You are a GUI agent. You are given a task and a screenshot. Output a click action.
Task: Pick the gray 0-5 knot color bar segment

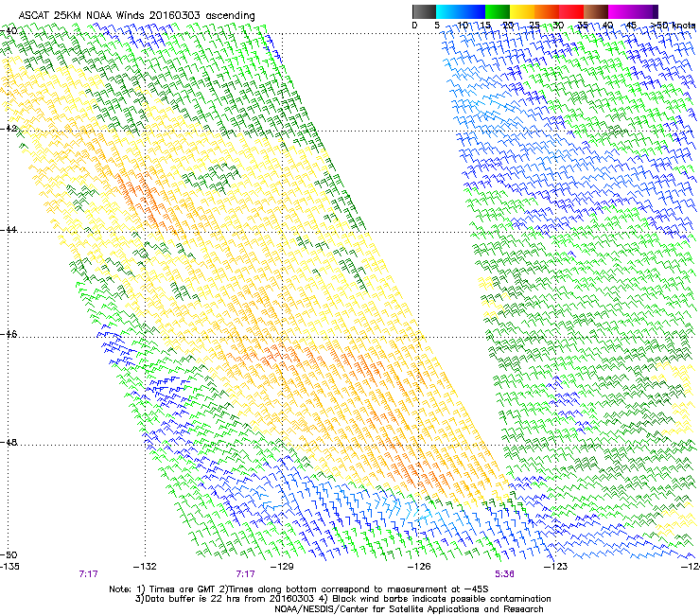(x=424, y=11)
